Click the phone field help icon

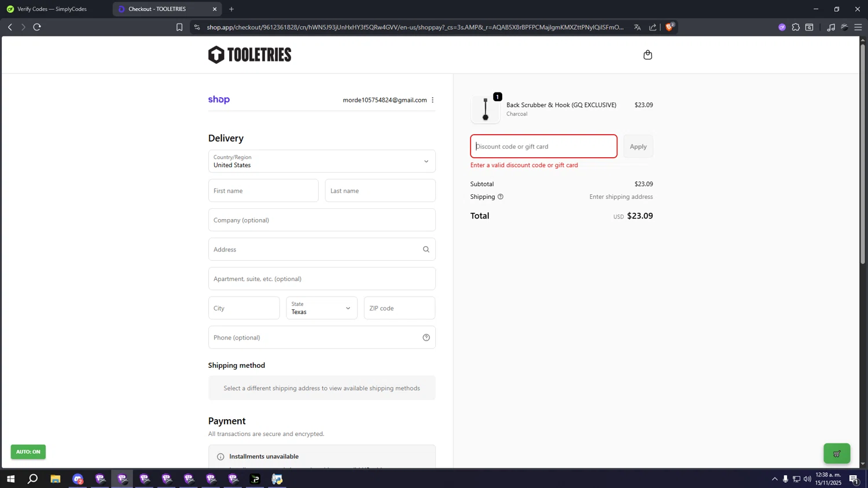(426, 338)
